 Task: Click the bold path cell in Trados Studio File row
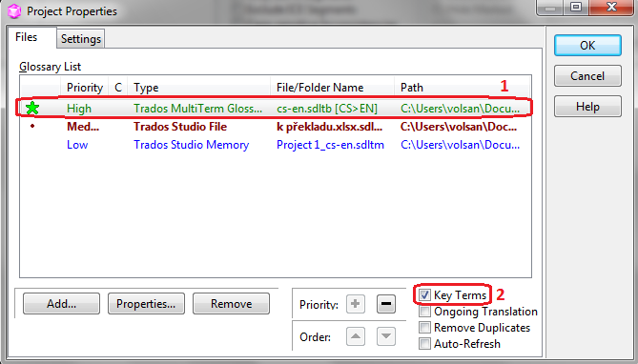coord(459,127)
